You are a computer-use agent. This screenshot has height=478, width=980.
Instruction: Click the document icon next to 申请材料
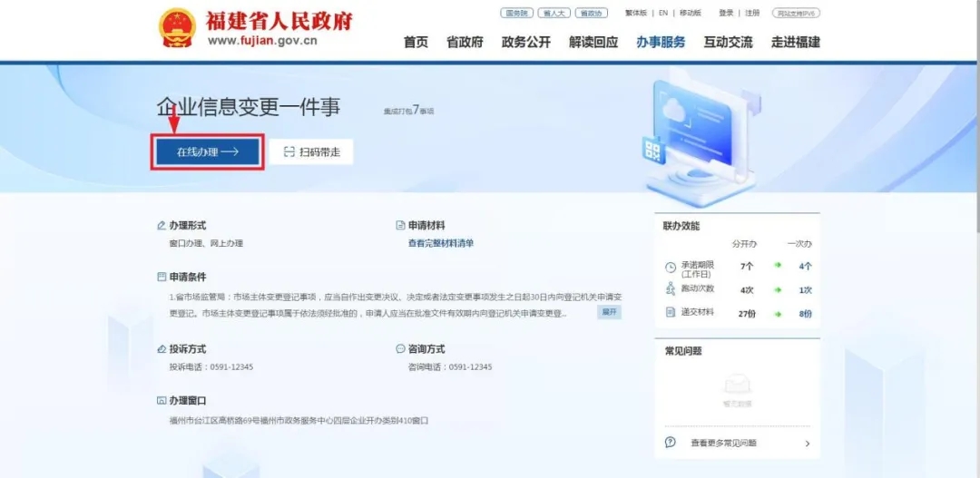[x=400, y=226]
